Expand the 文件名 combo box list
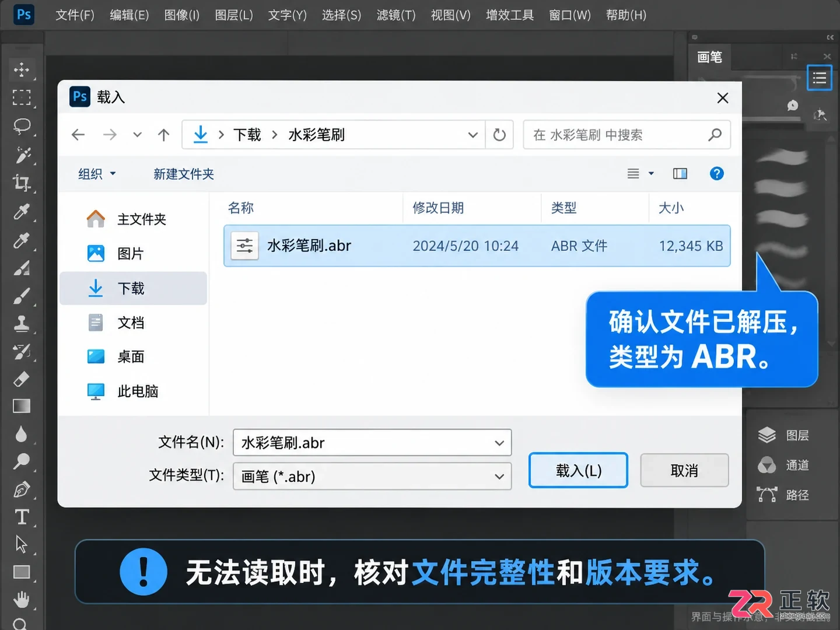This screenshot has width=840, height=630. pos(499,443)
